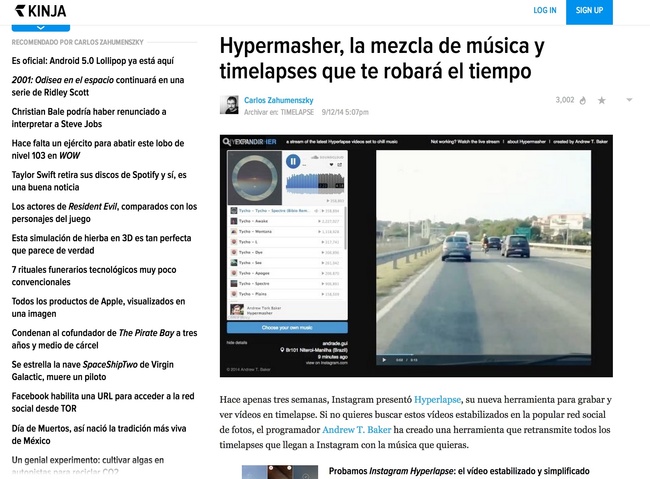
Task: Open the LOG IN page
Action: (544, 11)
